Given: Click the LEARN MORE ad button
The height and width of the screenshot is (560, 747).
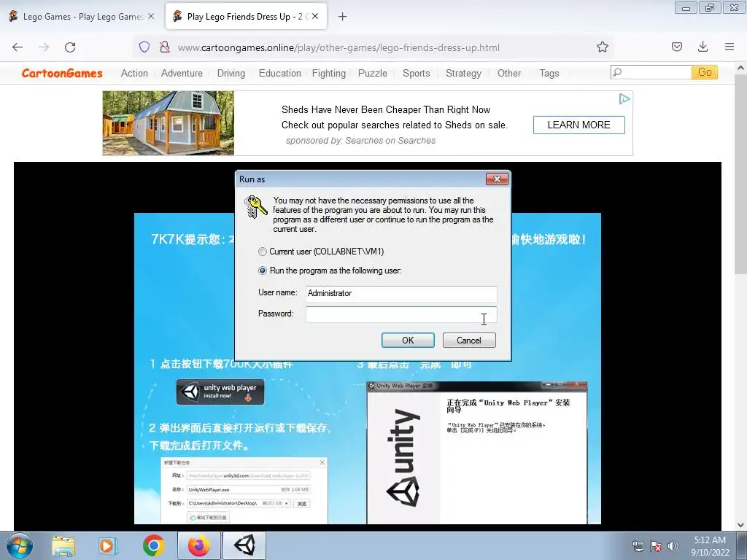Looking at the screenshot, I should coord(578,125).
